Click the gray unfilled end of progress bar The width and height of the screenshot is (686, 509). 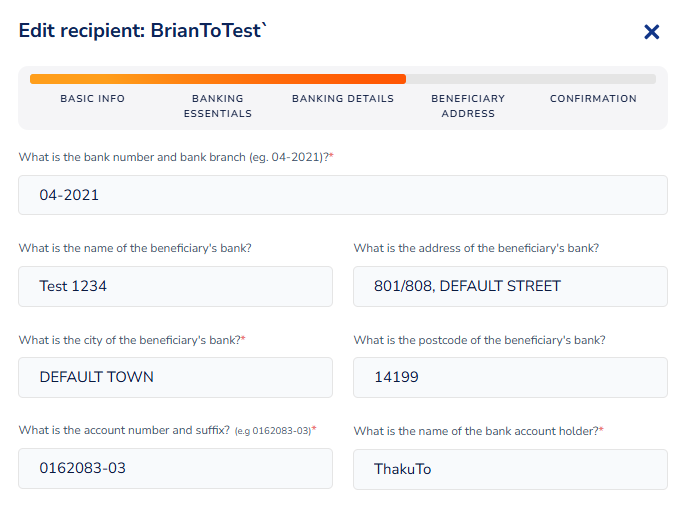(530, 78)
